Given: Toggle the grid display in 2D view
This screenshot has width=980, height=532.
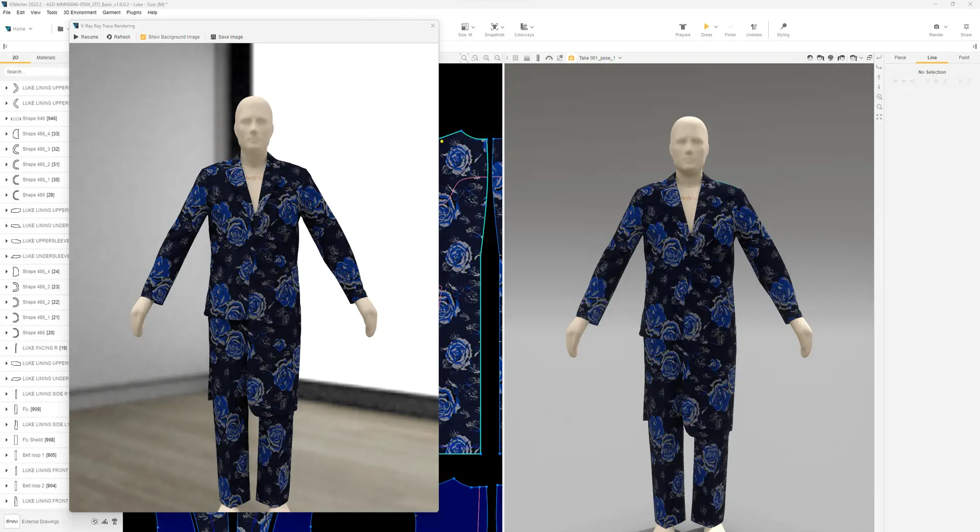Looking at the screenshot, I should coord(516,58).
